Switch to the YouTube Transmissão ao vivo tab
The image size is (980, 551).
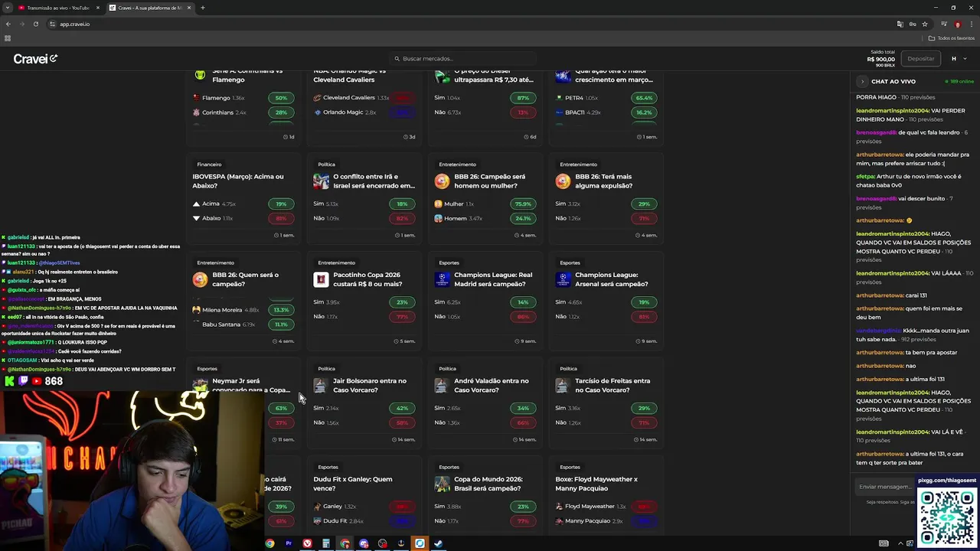coord(58,8)
